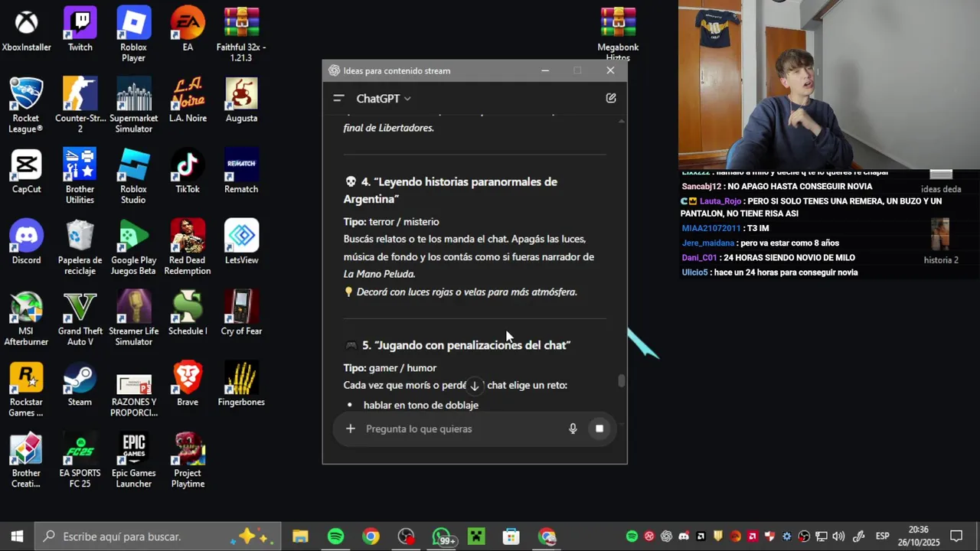
Task: Click the volume icon in system tray
Action: (x=839, y=536)
